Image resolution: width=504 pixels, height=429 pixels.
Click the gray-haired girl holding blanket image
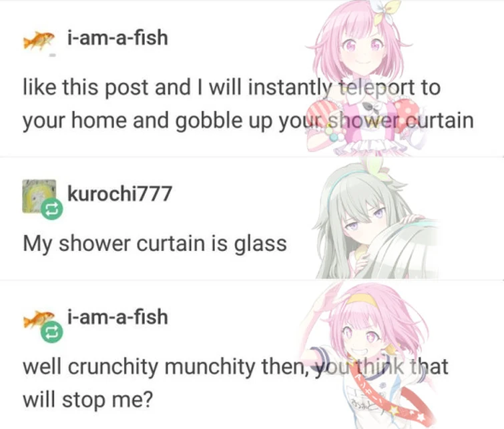pyautogui.click(x=376, y=220)
